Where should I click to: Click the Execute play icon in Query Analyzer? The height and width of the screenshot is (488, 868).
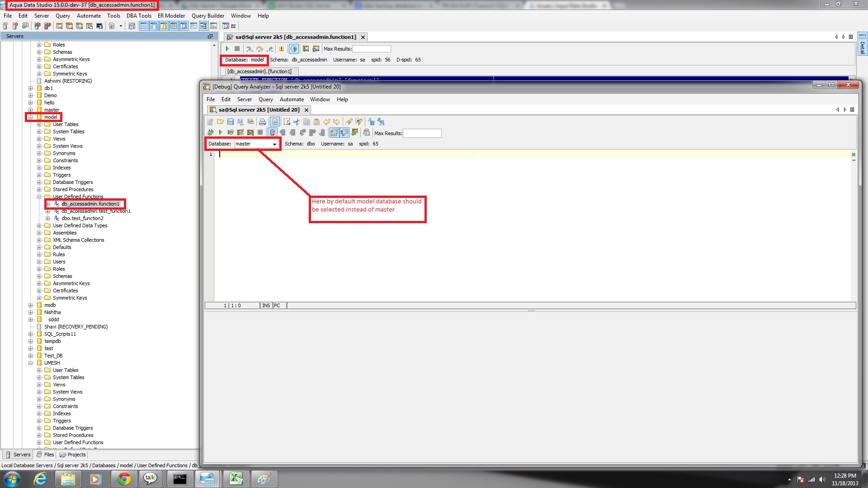click(220, 132)
